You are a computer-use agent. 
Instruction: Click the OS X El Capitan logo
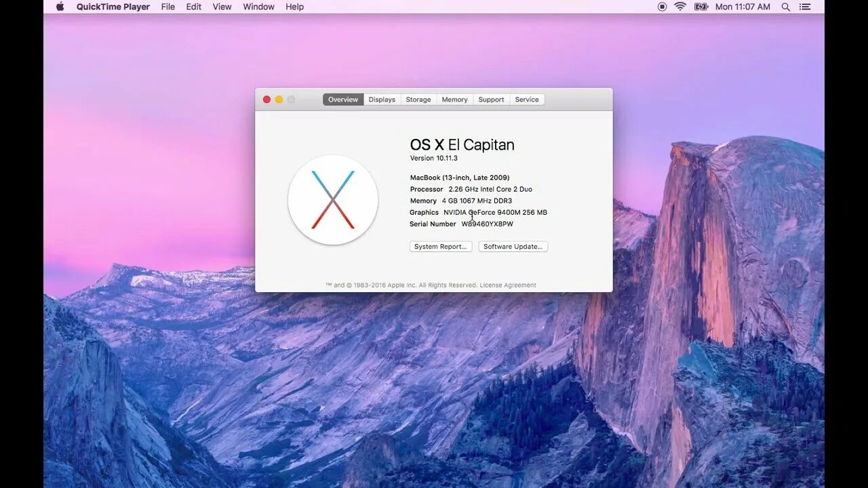point(333,200)
